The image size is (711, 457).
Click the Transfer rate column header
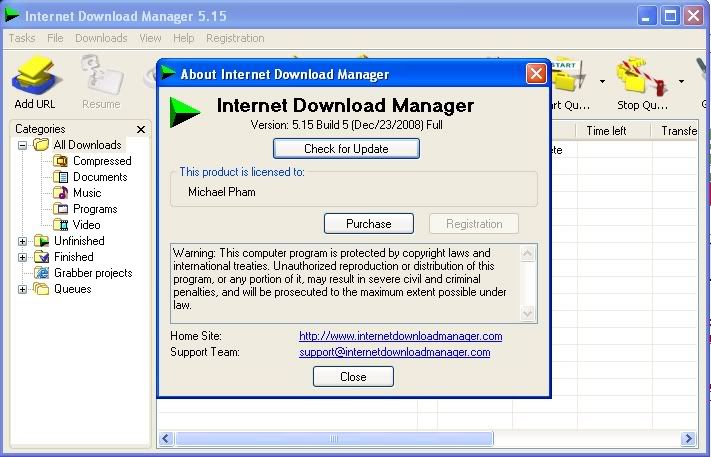(x=675, y=131)
